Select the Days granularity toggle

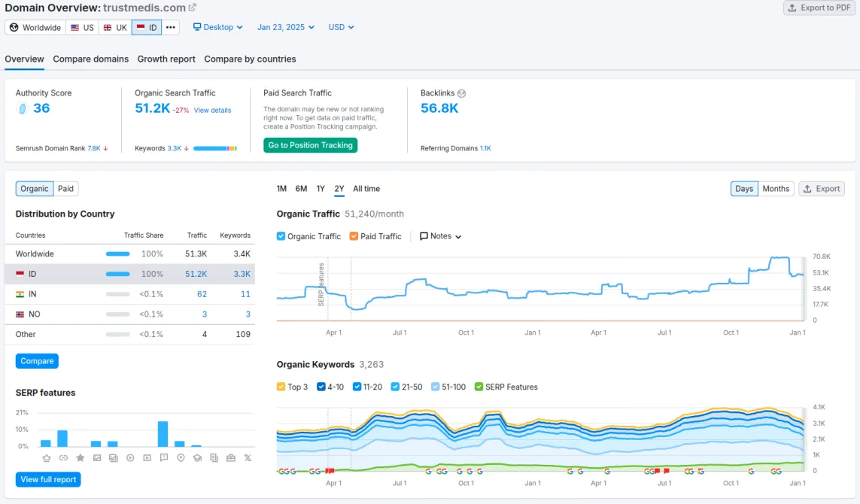pyautogui.click(x=744, y=189)
